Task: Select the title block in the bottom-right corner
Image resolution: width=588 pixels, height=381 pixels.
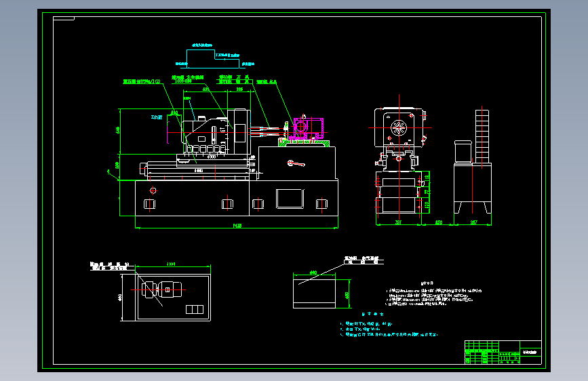Action: click(503, 352)
